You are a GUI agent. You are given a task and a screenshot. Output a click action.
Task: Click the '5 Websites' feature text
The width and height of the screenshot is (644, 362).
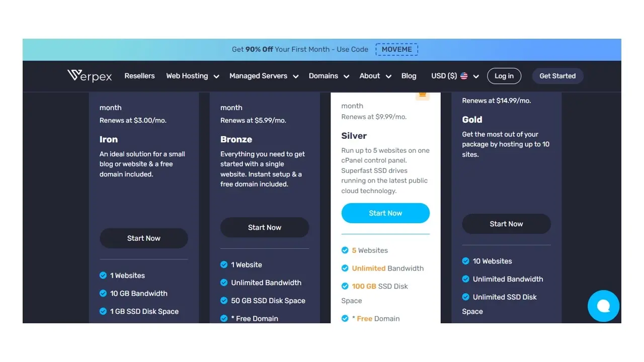tap(370, 250)
